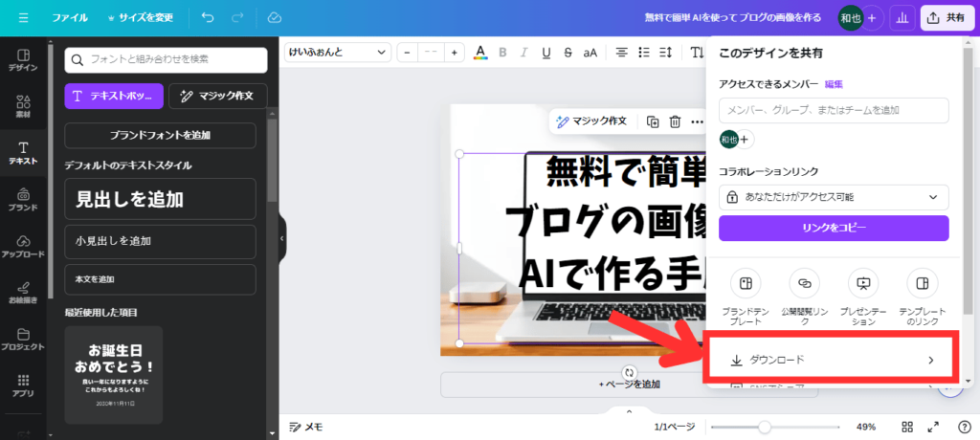Open the けいふぉんと font dropdown
This screenshot has height=440, width=980.
click(x=338, y=52)
